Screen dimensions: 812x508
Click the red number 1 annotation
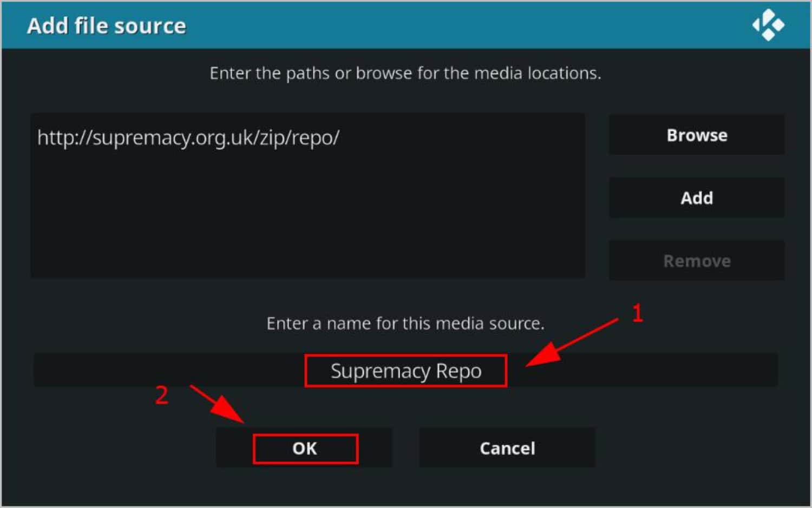click(638, 313)
